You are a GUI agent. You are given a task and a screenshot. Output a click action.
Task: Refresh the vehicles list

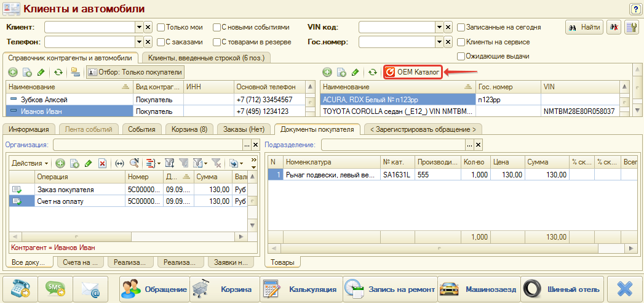pos(372,72)
